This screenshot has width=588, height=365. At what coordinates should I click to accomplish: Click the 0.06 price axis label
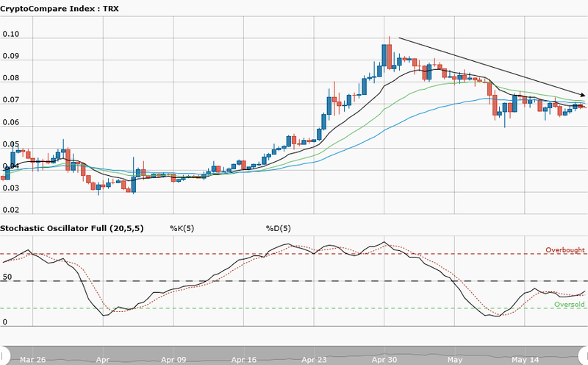(10, 122)
